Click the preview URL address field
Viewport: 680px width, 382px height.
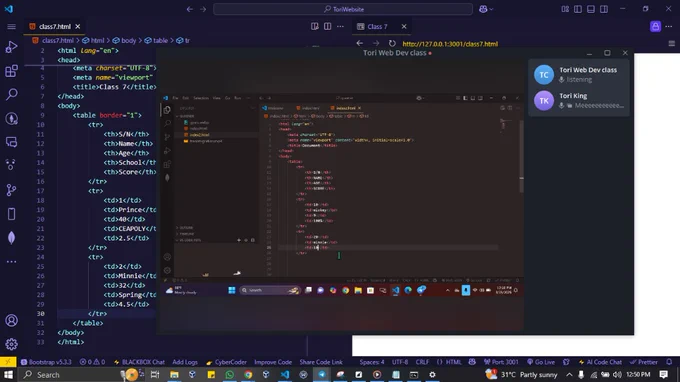[450, 44]
